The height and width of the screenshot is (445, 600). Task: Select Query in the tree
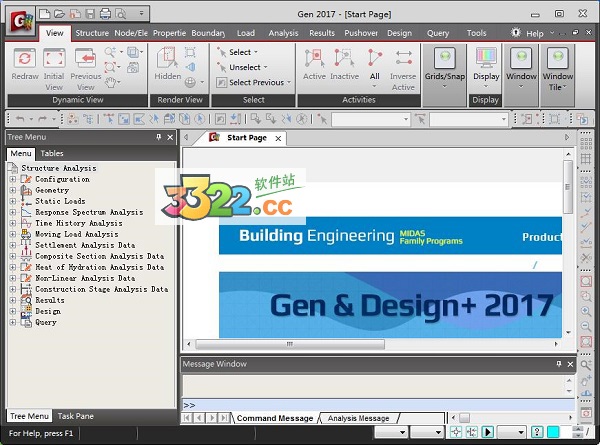46,323
